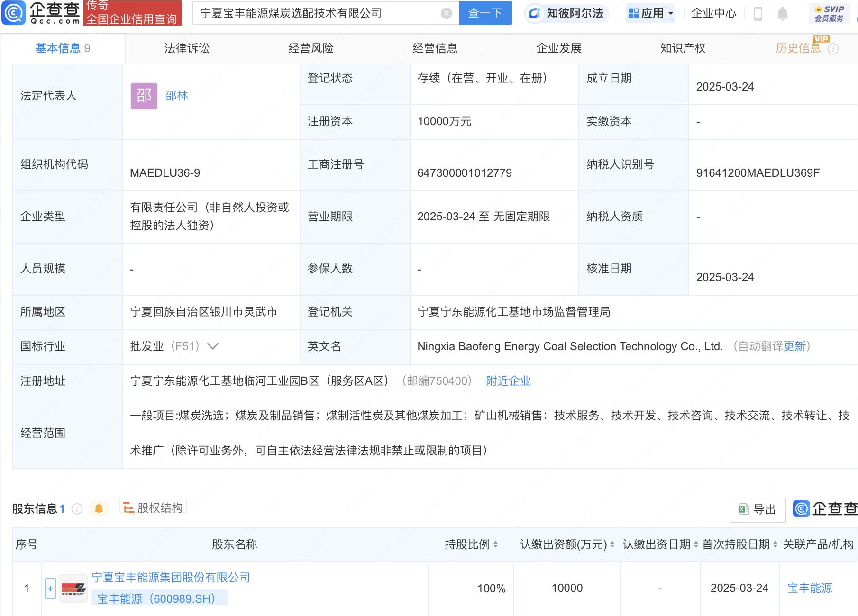This screenshot has width=858, height=616.
Task: Click the 邵 avatar badge
Action: [144, 96]
